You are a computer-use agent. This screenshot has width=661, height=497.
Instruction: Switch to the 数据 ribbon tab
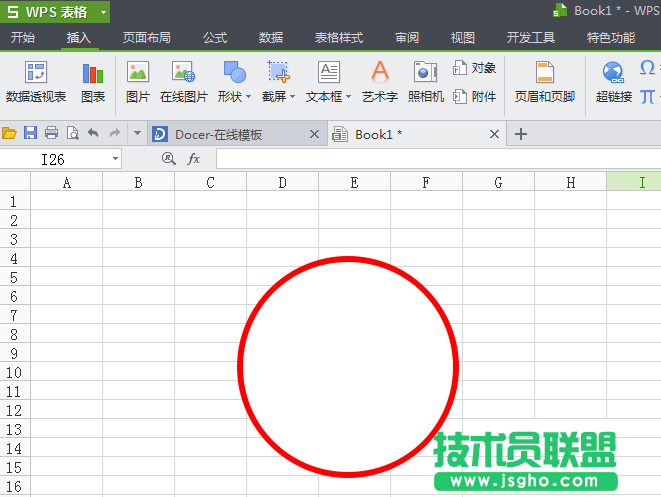pos(271,38)
